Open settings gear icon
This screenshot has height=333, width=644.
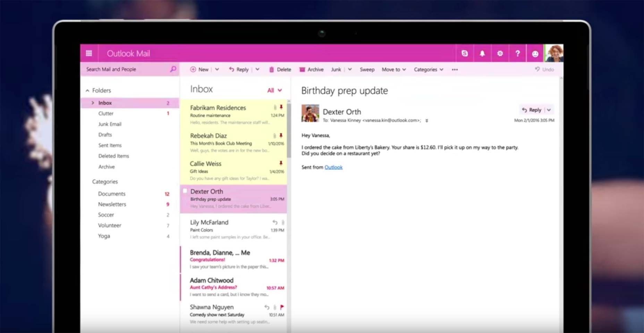pos(500,53)
